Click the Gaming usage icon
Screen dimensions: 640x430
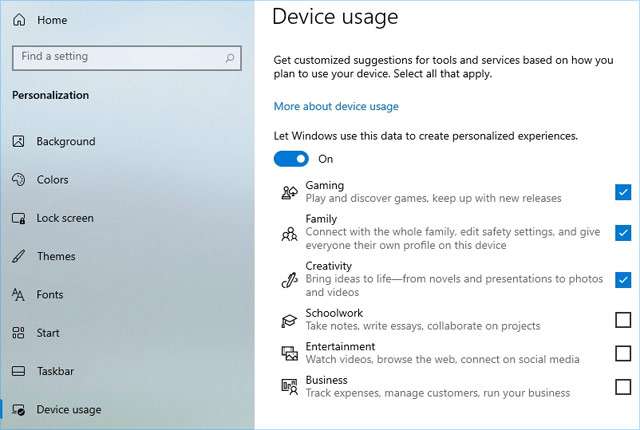pyautogui.click(x=289, y=192)
